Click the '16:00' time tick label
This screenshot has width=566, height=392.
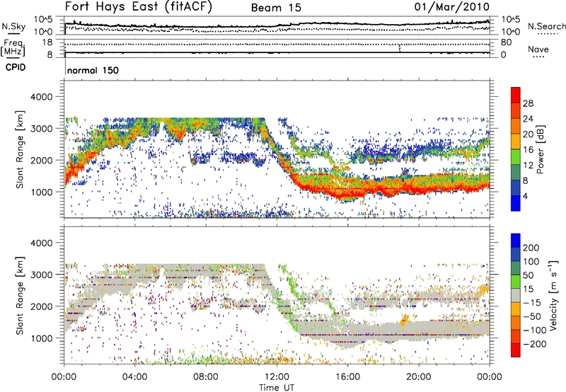(x=347, y=377)
